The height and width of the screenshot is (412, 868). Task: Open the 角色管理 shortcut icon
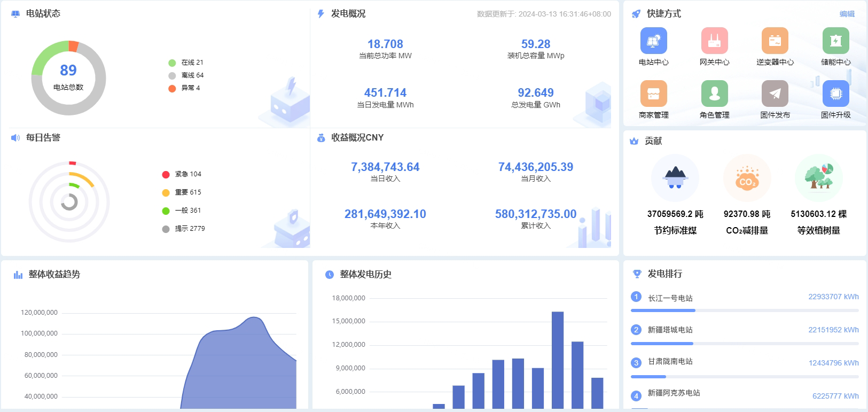click(x=714, y=94)
